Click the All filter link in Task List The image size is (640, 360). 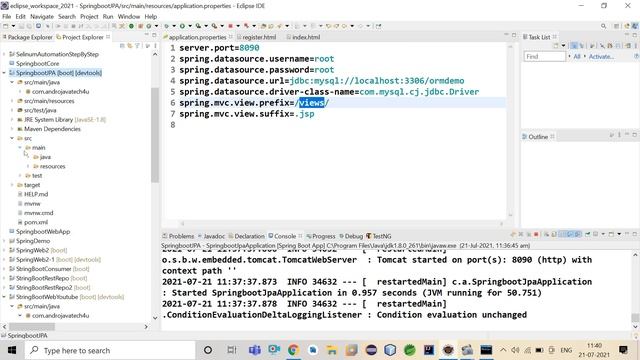(577, 56)
